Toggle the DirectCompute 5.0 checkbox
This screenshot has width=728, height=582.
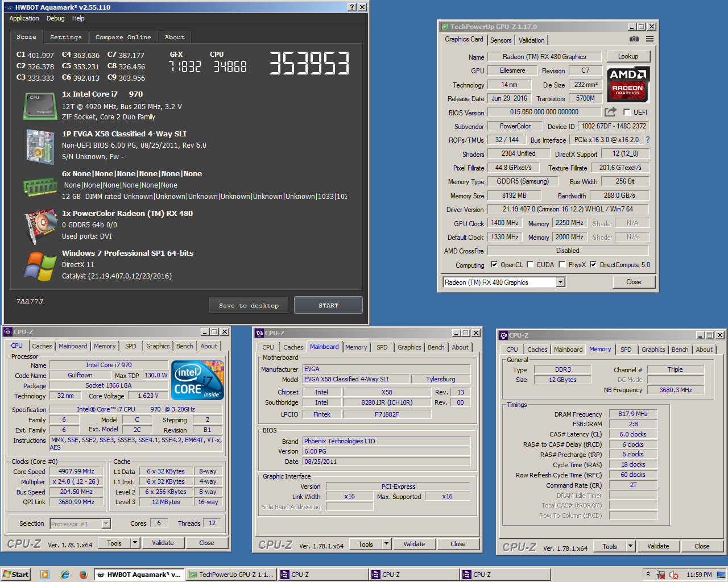click(593, 264)
